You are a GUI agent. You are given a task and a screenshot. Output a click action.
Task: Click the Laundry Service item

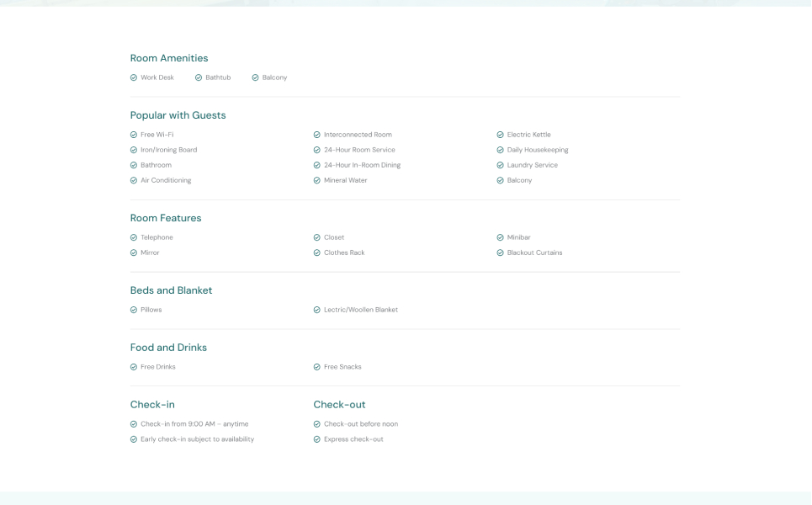tap(531, 165)
